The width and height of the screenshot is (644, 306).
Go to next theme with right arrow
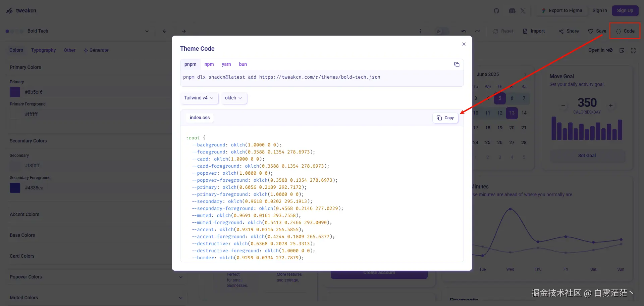(x=184, y=31)
